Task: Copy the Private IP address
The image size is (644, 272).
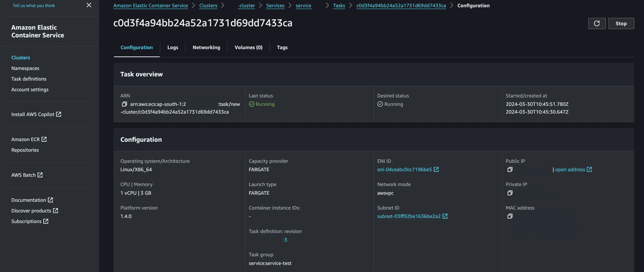Action: [510, 193]
